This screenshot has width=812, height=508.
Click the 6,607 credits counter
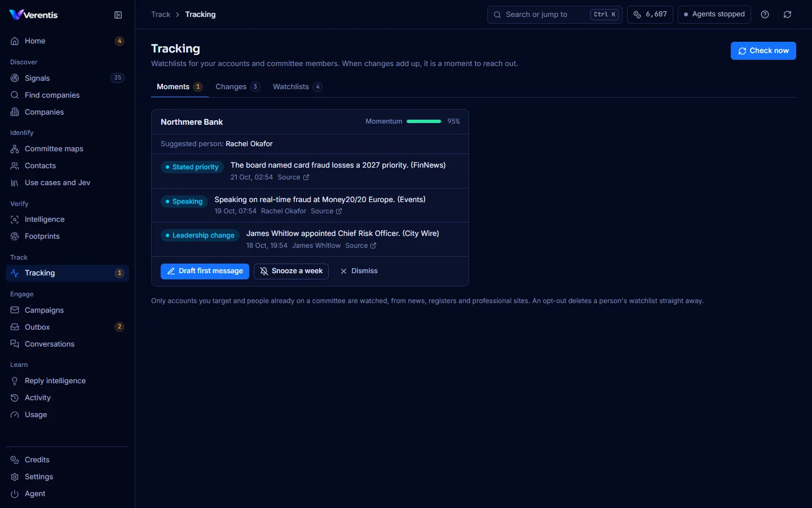(650, 15)
